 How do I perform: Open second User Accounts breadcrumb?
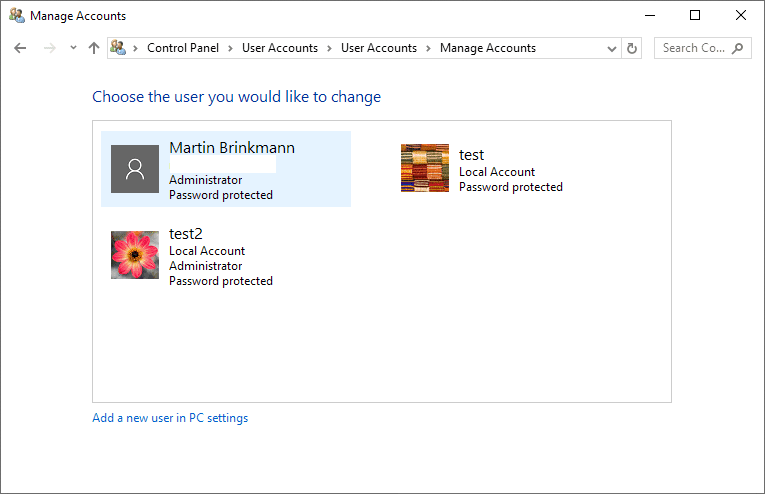coord(379,48)
